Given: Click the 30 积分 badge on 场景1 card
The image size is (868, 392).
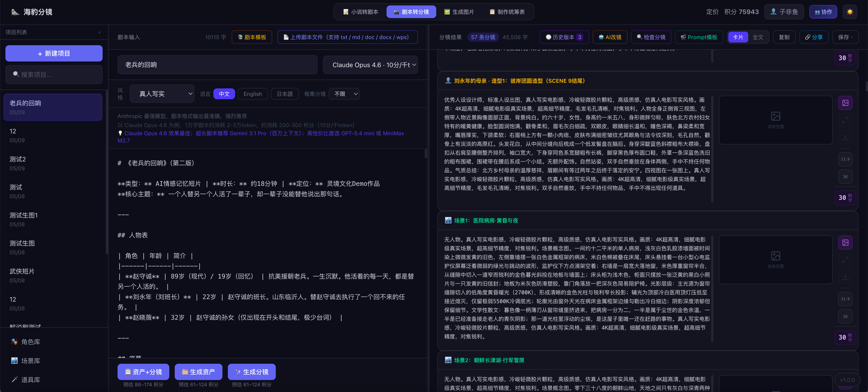Looking at the screenshot, I should (845, 337).
